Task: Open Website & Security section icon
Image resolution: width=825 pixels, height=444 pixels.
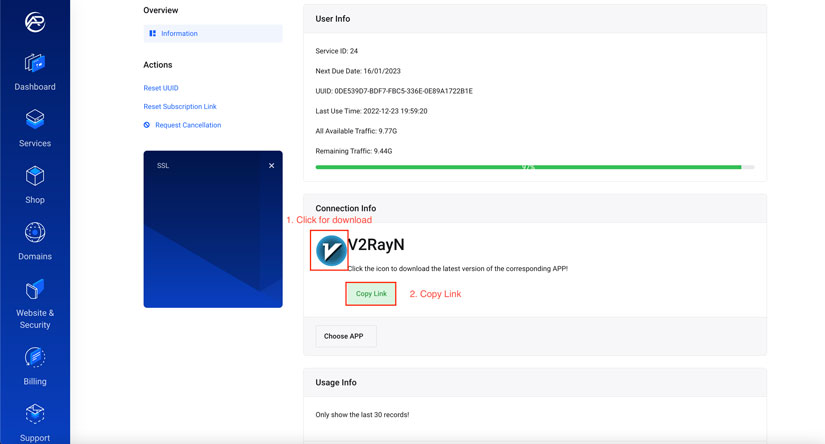Action: pos(35,289)
